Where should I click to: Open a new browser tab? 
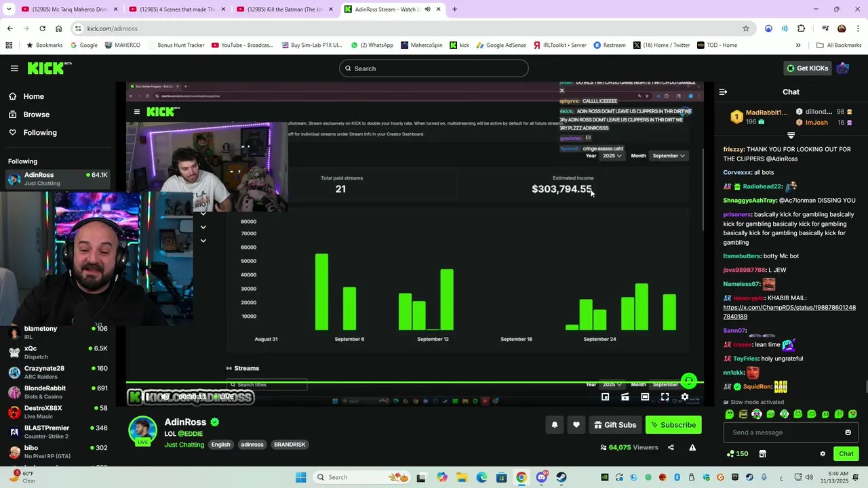pyautogui.click(x=454, y=9)
